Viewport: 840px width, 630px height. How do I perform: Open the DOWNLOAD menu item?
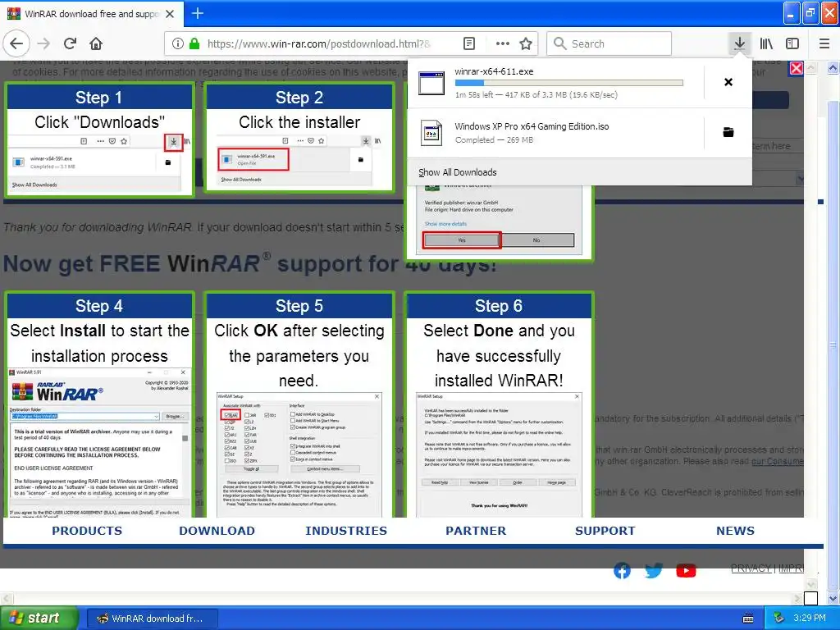click(x=217, y=531)
